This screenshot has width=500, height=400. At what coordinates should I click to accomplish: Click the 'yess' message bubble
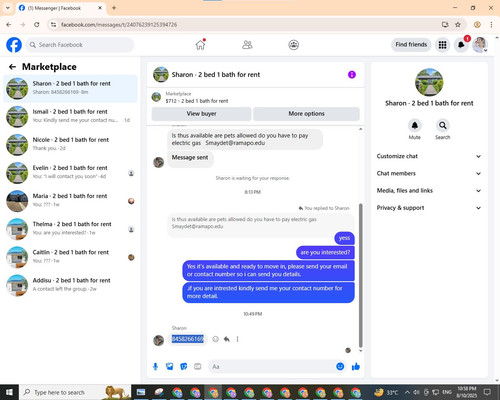pyautogui.click(x=344, y=238)
